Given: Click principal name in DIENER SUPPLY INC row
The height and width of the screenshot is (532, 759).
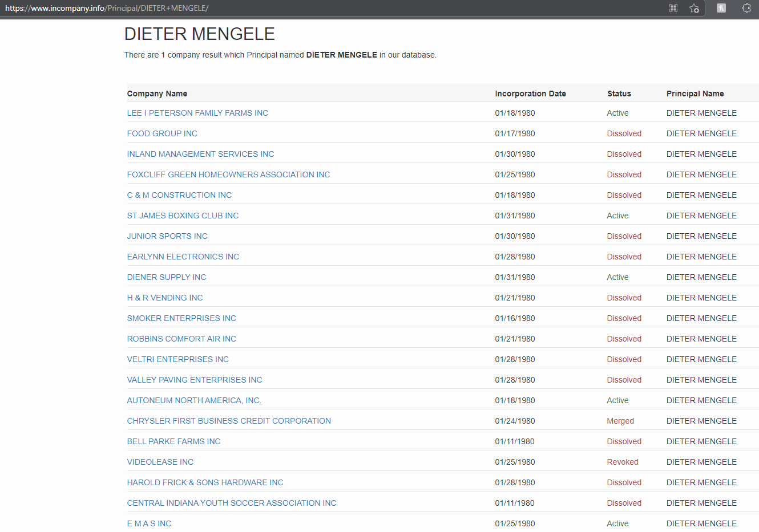Looking at the screenshot, I should click(x=701, y=277).
